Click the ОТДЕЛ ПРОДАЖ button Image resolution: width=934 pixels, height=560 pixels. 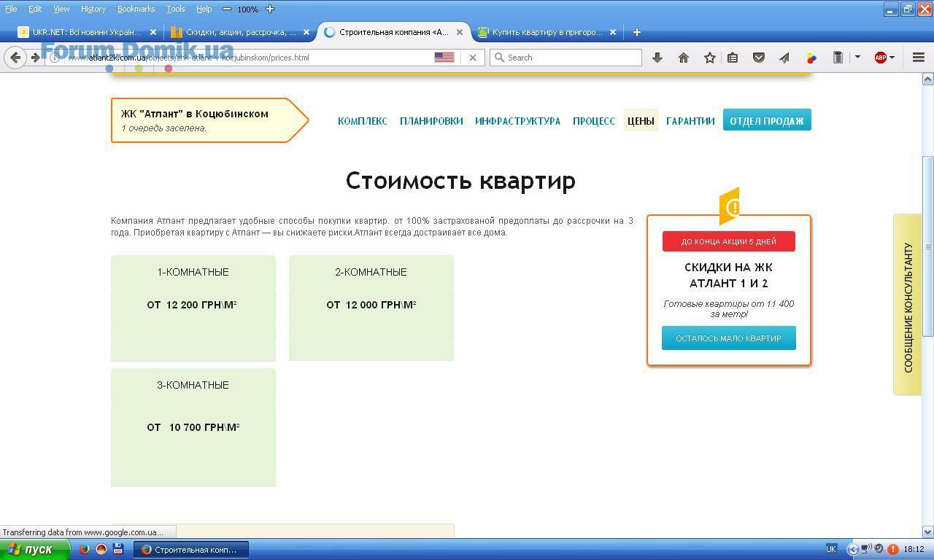(767, 120)
